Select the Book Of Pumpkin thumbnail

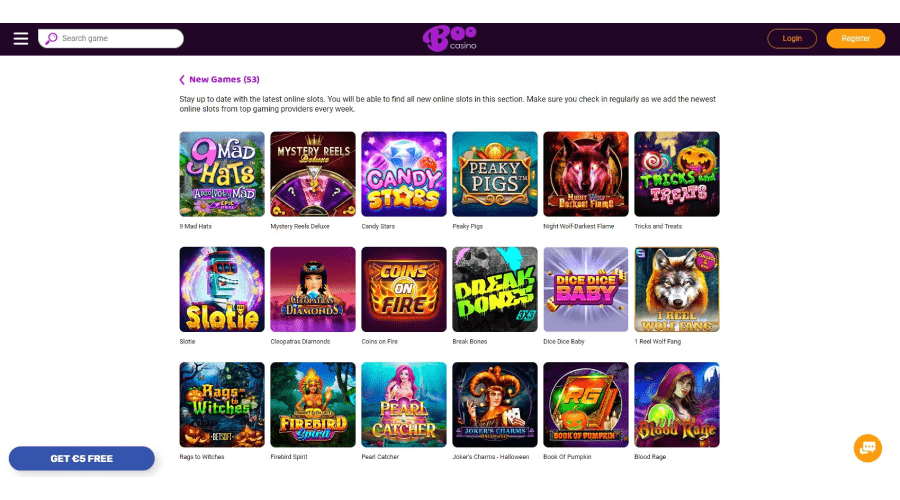[585, 405]
